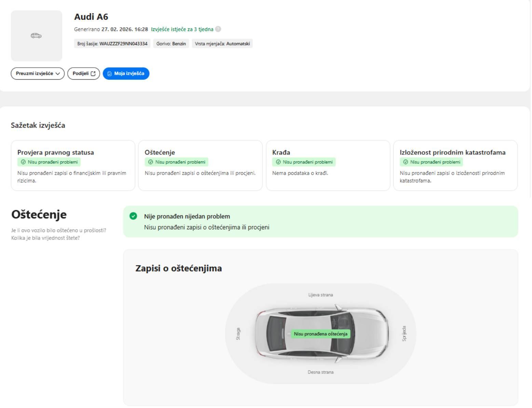
Task: Click the Izvješće istječe za 3 tjedna text
Action: (x=182, y=29)
